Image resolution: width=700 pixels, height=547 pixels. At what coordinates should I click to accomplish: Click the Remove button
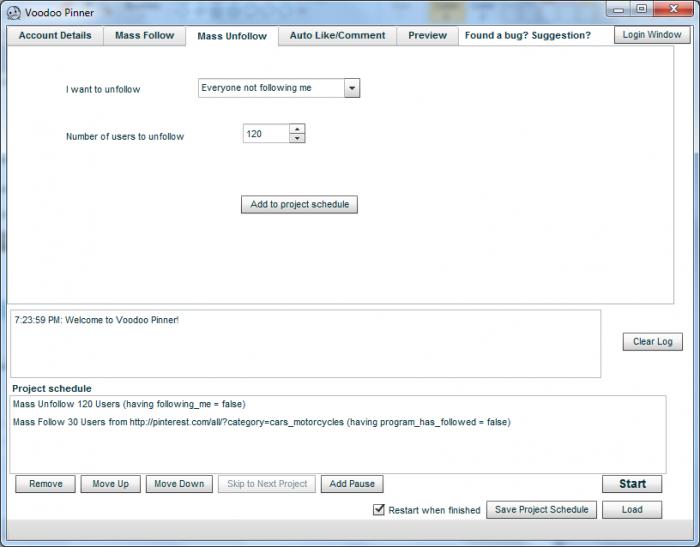coord(46,484)
